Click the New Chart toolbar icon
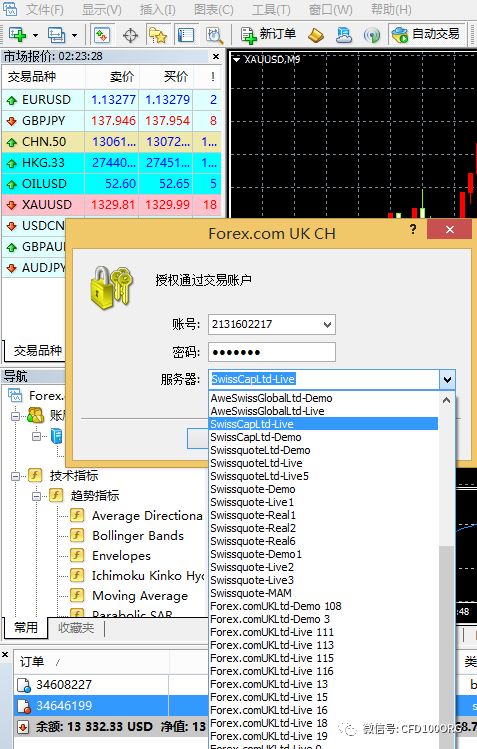 click(17, 35)
